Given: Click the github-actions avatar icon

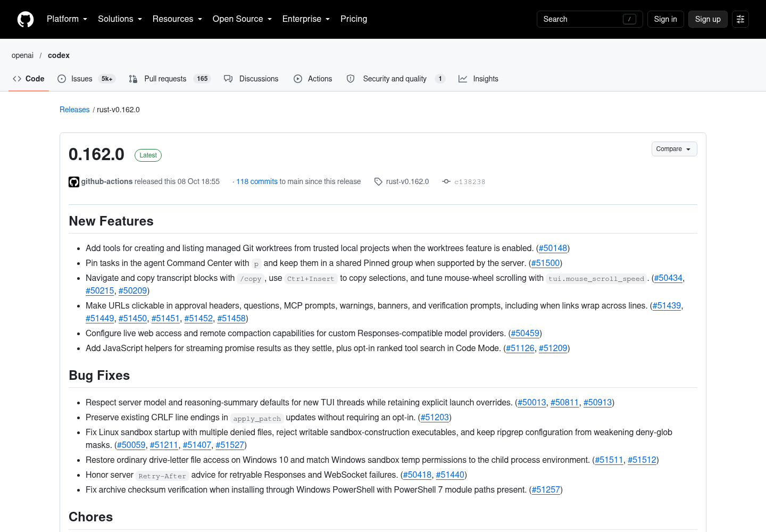Looking at the screenshot, I should point(74,182).
